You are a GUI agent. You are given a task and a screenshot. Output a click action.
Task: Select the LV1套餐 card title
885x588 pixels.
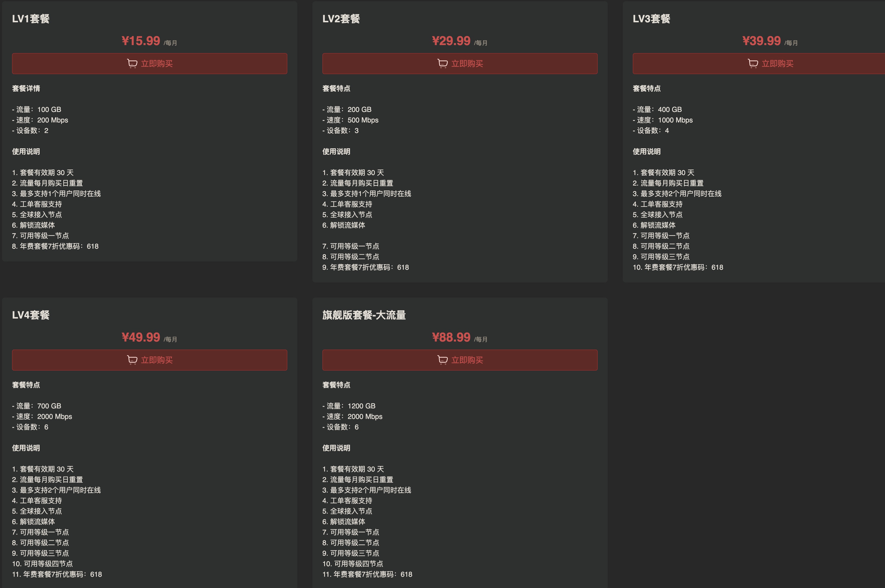pyautogui.click(x=31, y=19)
